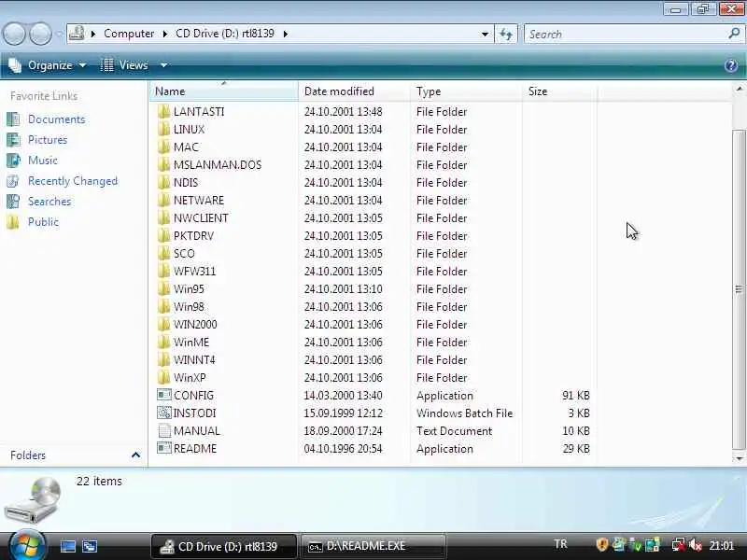747x560 pixels.
Task: Select the MSLANMAN.DOS folder icon
Action: (164, 165)
